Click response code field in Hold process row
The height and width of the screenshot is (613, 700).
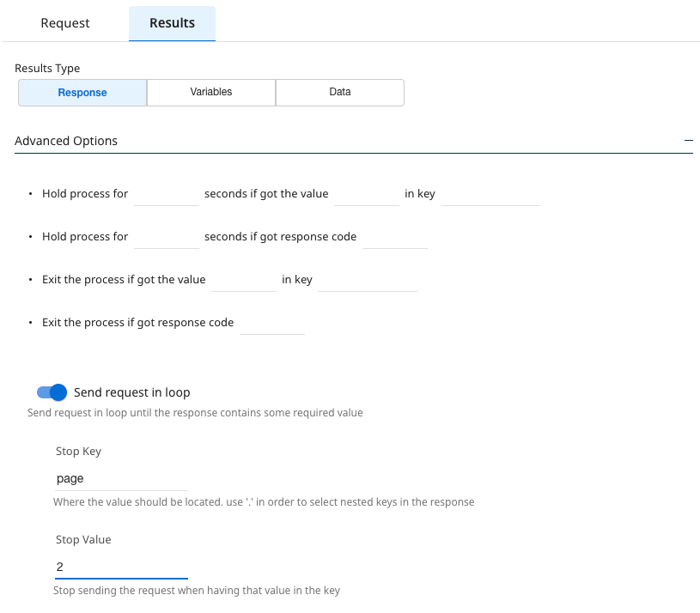(395, 237)
